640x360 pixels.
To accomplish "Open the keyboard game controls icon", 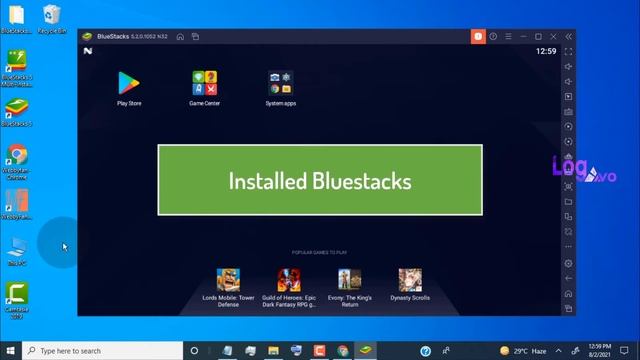I will (x=568, y=112).
